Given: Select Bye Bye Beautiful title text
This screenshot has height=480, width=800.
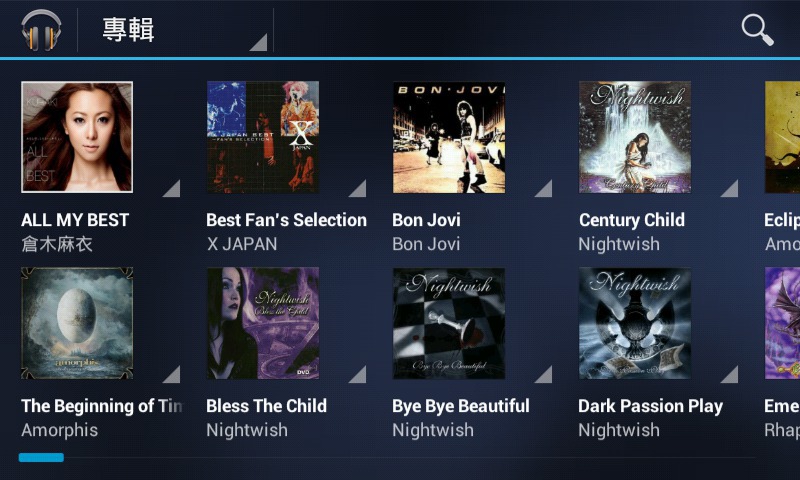Looking at the screenshot, I should coord(461,406).
